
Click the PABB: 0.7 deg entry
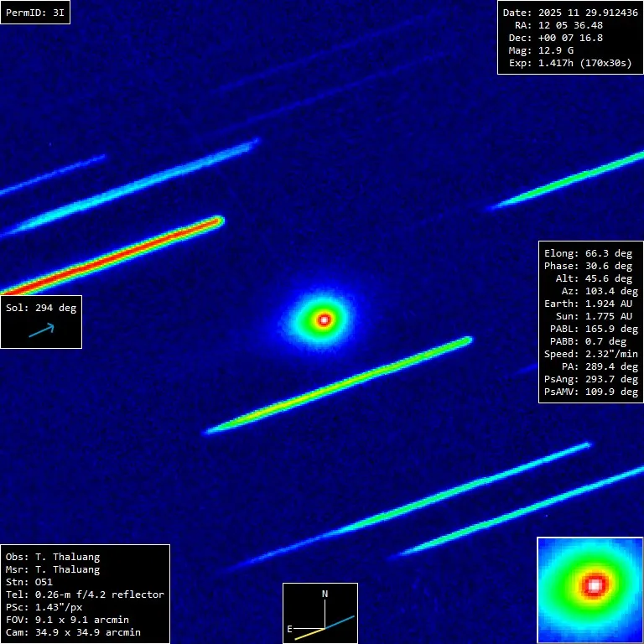(588, 341)
